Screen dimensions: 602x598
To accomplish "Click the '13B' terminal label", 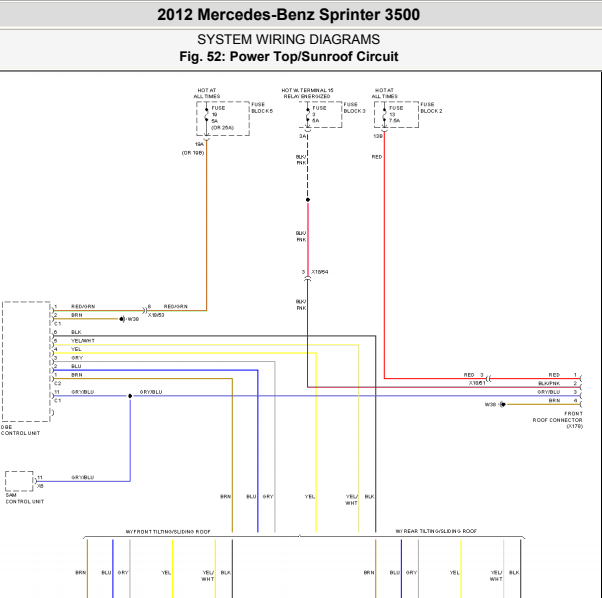I will [378, 136].
